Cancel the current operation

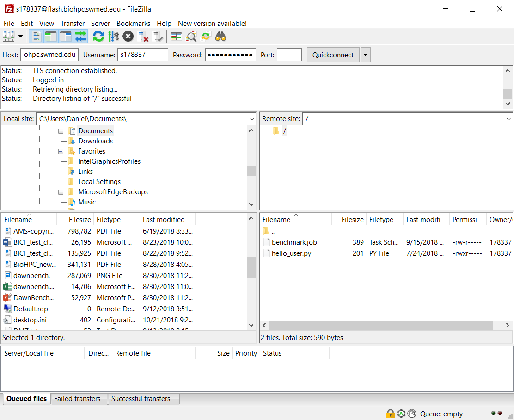128,37
